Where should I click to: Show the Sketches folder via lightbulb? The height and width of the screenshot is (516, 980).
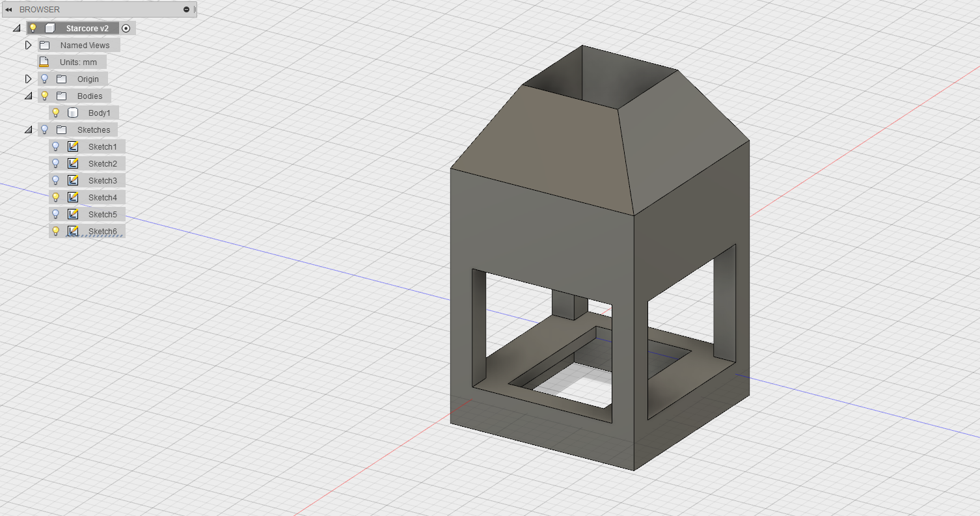[44, 129]
